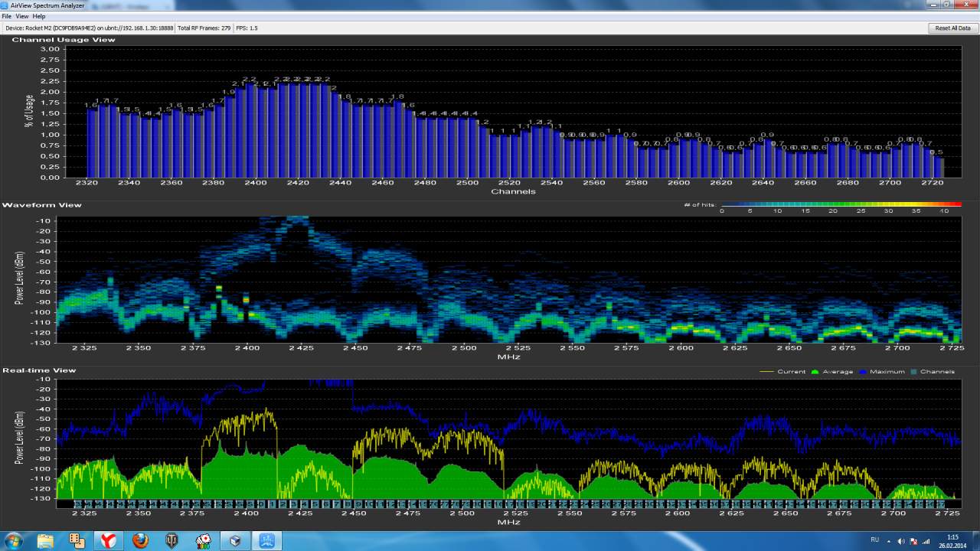The height and width of the screenshot is (551, 980).
Task: Click the Windows Start orb
Action: pos(14,541)
